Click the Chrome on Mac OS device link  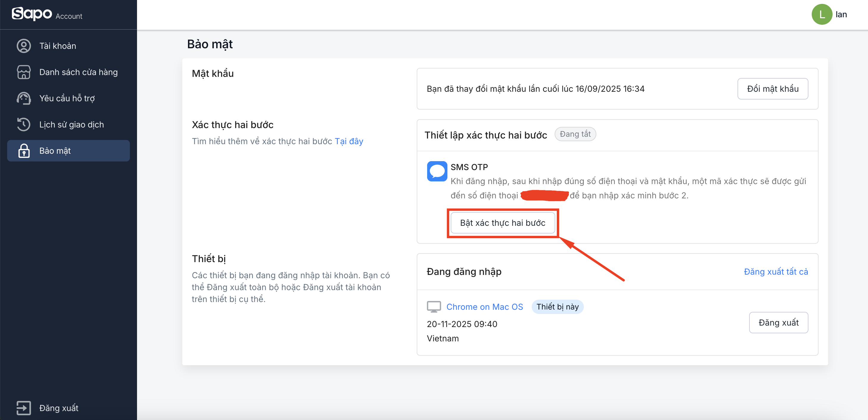pyautogui.click(x=485, y=307)
